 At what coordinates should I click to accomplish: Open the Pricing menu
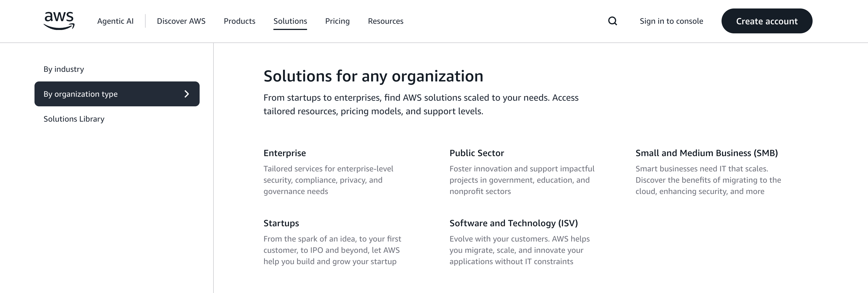pyautogui.click(x=337, y=21)
